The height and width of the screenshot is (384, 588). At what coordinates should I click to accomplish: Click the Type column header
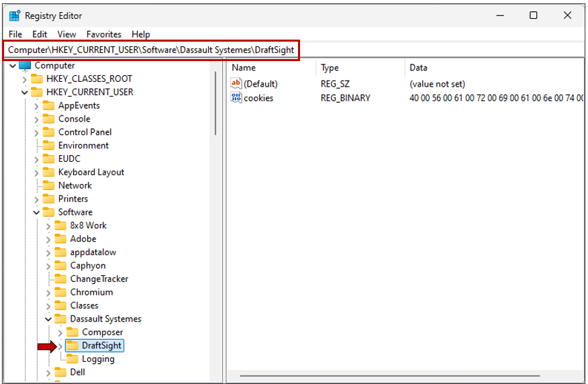(360, 68)
